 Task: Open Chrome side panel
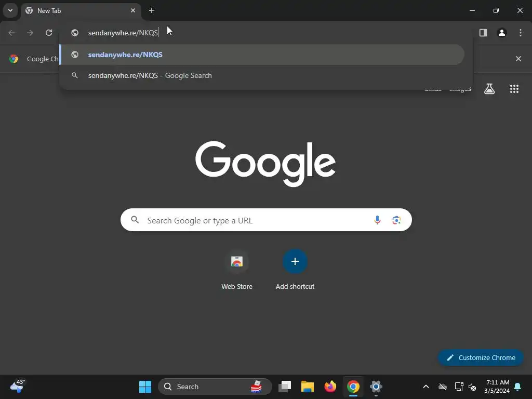[483, 33]
